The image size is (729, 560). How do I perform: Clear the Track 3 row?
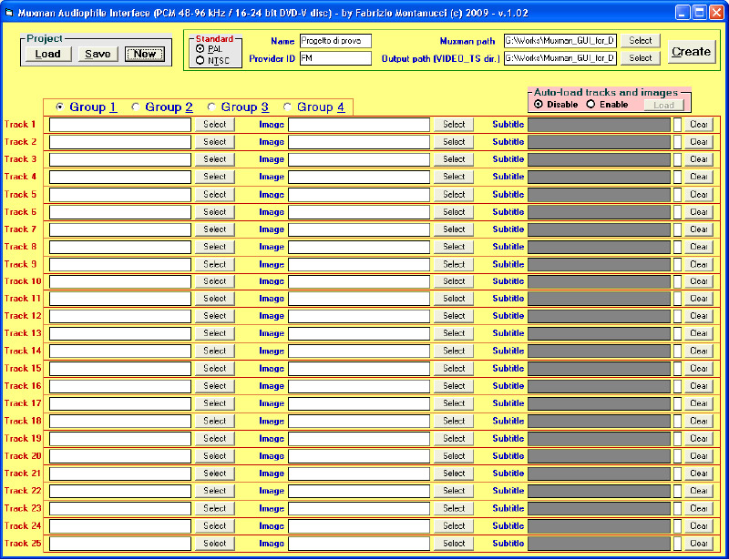tap(698, 159)
